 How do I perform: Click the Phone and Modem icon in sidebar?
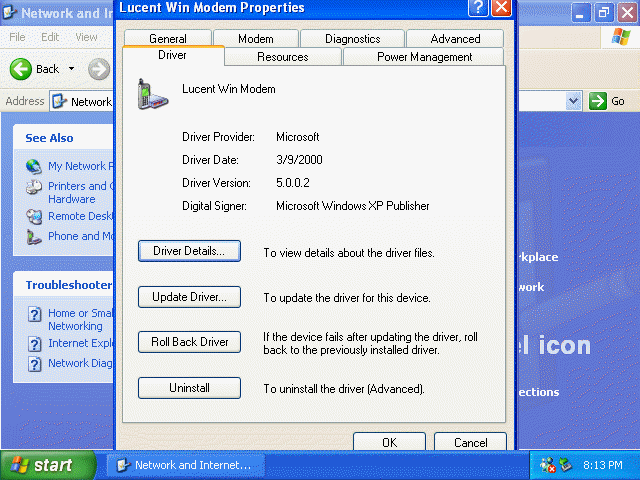(x=34, y=237)
